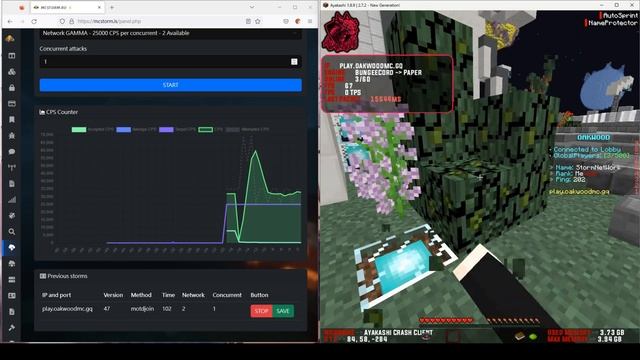Viewport: 640px width, 360px height.
Task: Click the Time value 102 cell
Action: 167,309
